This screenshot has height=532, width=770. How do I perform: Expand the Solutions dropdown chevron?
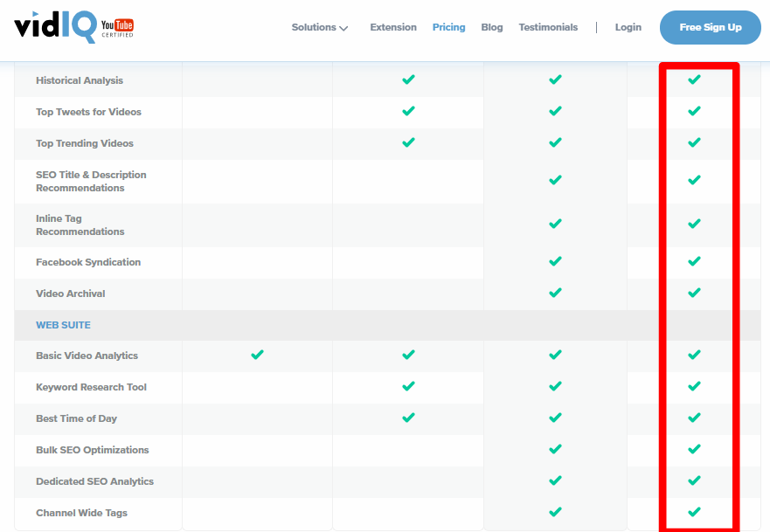[x=343, y=28]
